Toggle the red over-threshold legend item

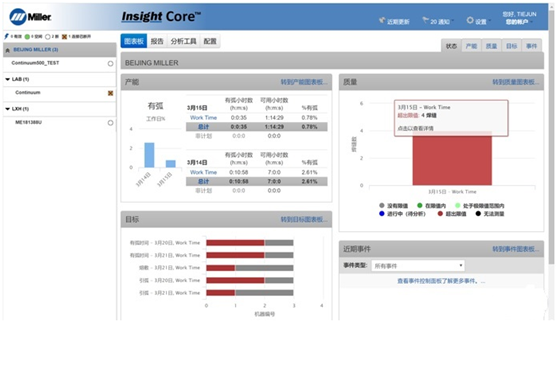(451, 214)
